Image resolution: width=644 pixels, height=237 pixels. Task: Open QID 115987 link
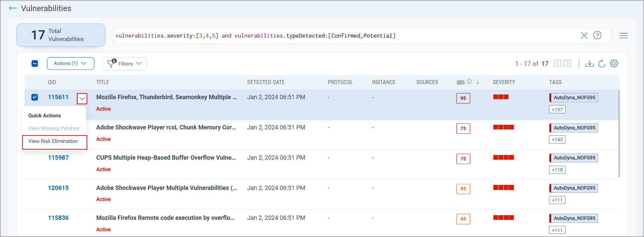click(58, 158)
